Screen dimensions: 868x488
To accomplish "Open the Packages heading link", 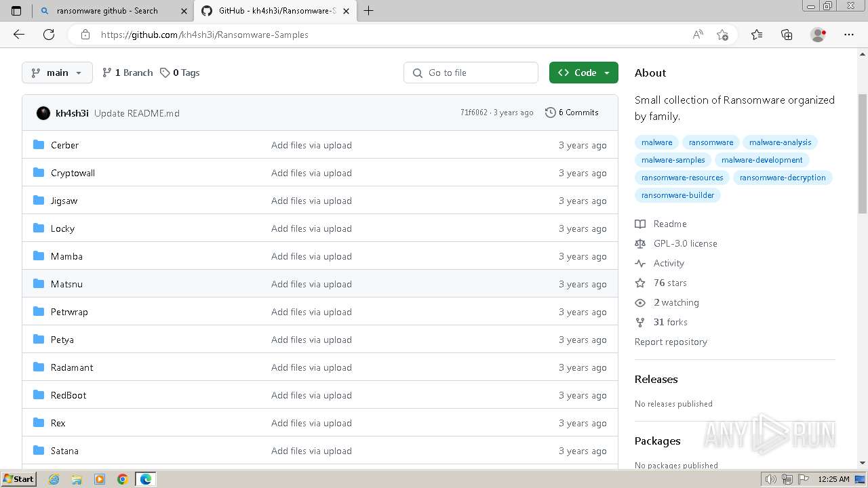I will point(657,441).
